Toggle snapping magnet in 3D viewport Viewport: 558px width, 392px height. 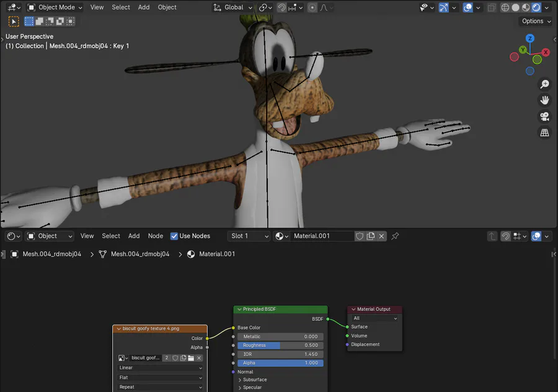pyautogui.click(x=281, y=7)
